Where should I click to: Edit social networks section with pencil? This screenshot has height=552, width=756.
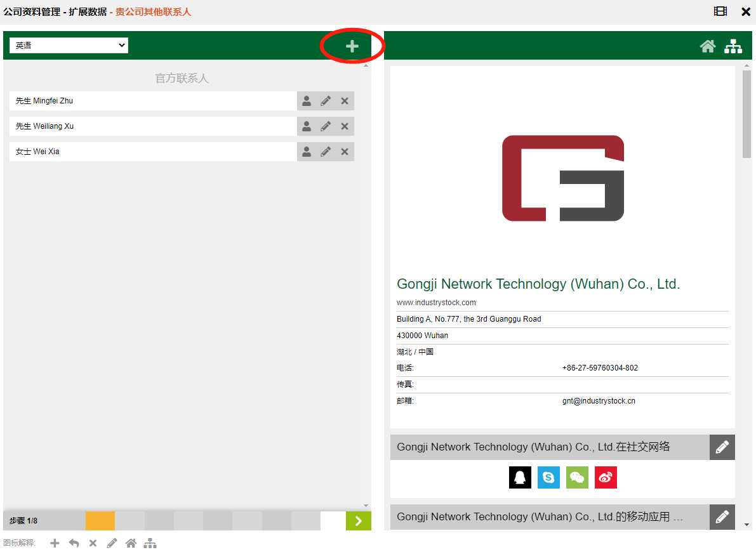[x=722, y=447]
